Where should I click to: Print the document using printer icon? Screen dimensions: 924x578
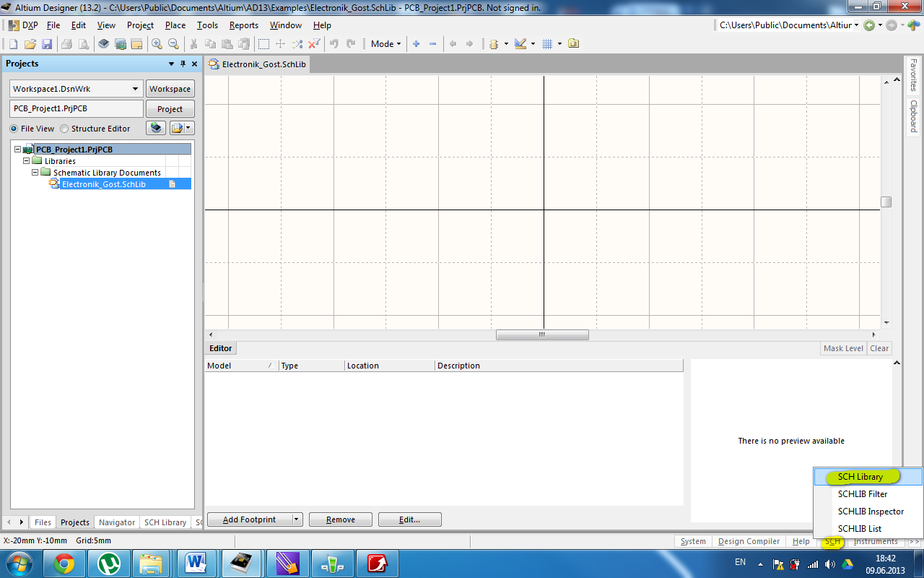coord(66,44)
